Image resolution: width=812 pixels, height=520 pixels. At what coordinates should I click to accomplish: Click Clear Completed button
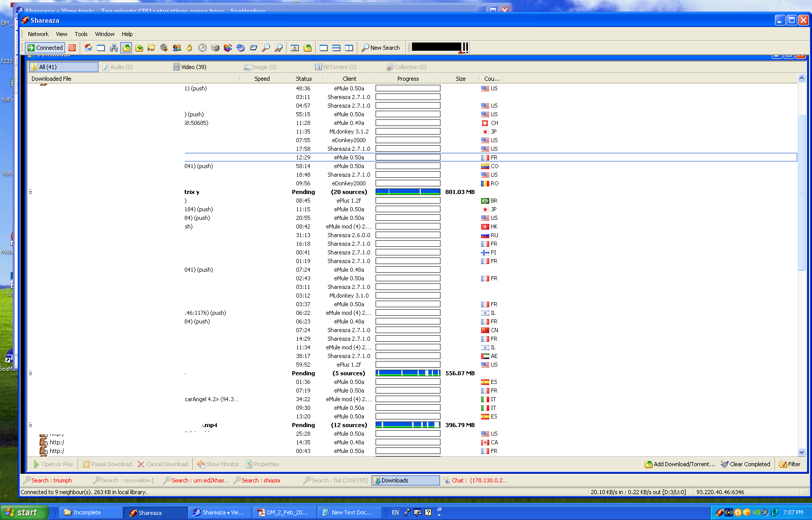(746, 464)
